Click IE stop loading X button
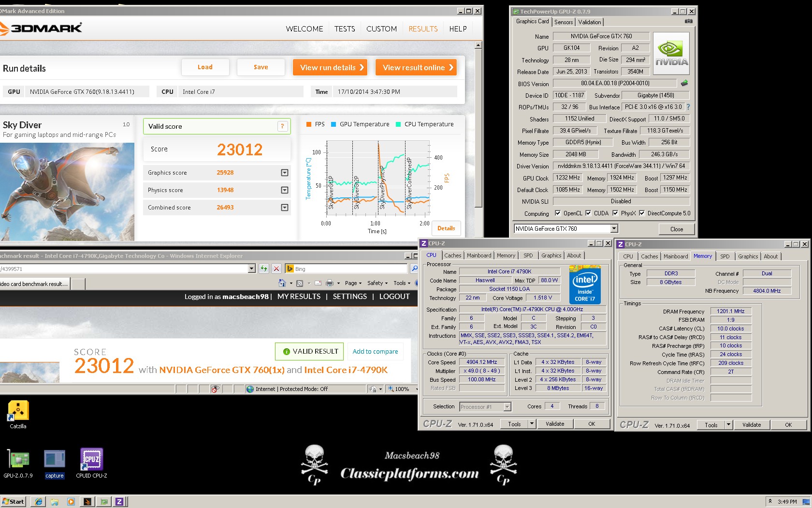Viewport: 812px width, 508px height. (x=276, y=269)
